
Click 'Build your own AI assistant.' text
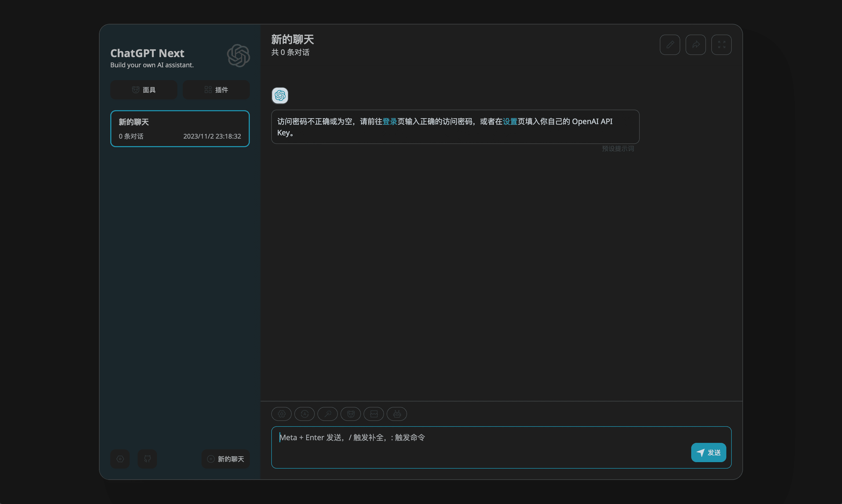click(x=152, y=65)
